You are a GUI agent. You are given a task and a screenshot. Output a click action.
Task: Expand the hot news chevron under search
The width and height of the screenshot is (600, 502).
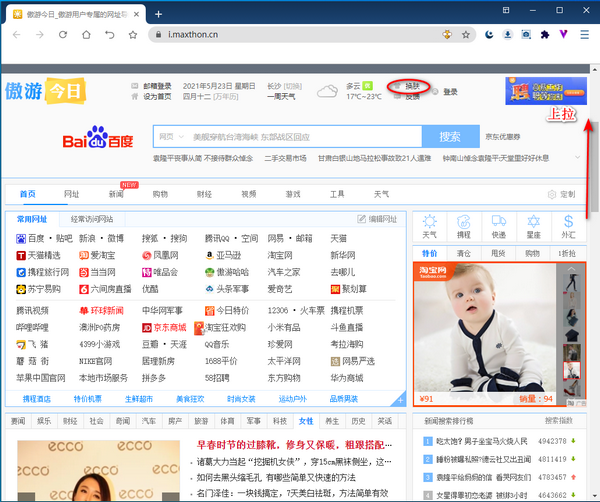coord(579,158)
